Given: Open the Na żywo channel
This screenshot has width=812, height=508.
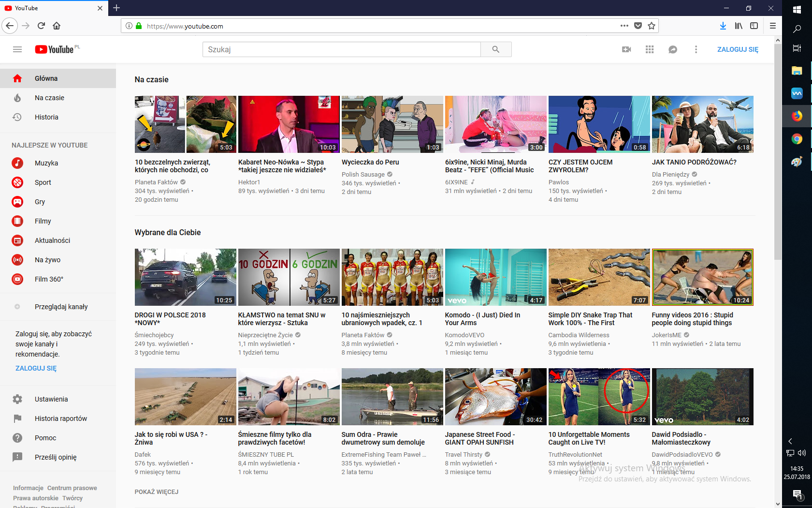Looking at the screenshot, I should coord(58,260).
